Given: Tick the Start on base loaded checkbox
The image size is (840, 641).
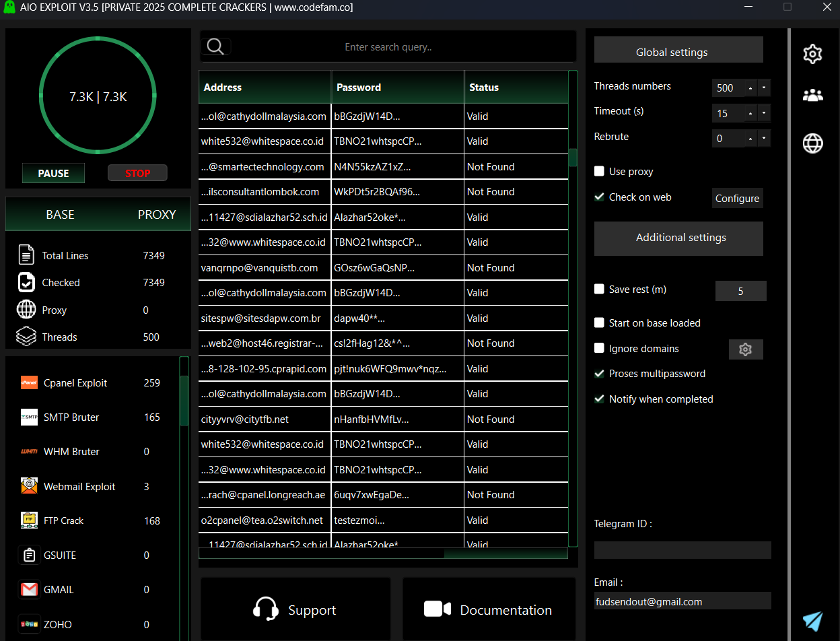Looking at the screenshot, I should (599, 323).
